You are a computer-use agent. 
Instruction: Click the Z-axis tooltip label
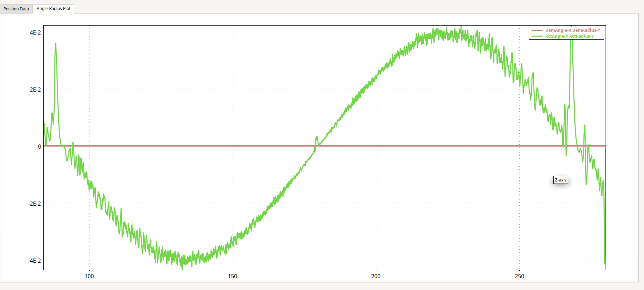(x=560, y=180)
